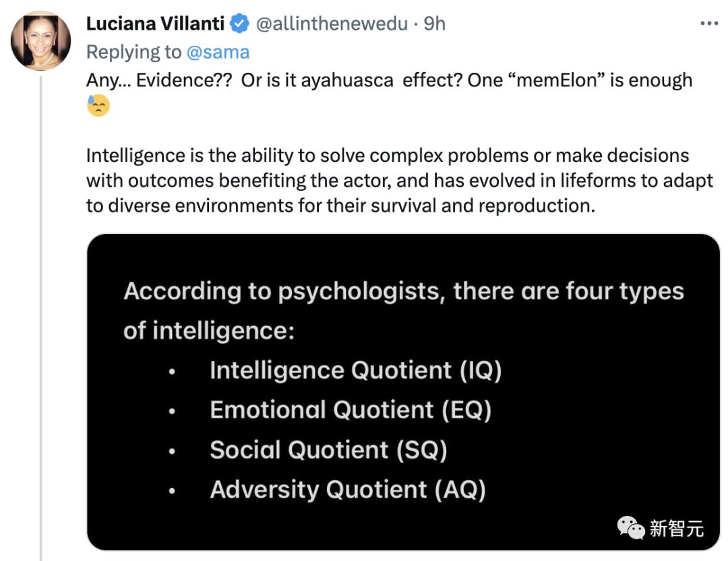728x561 pixels.
Task: Click the 'Emotional Quotient (EQ)' line
Action: (351, 410)
